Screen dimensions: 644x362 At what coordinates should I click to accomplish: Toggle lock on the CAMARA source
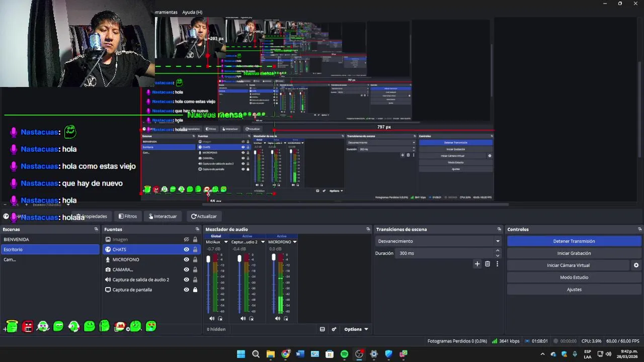(195, 269)
